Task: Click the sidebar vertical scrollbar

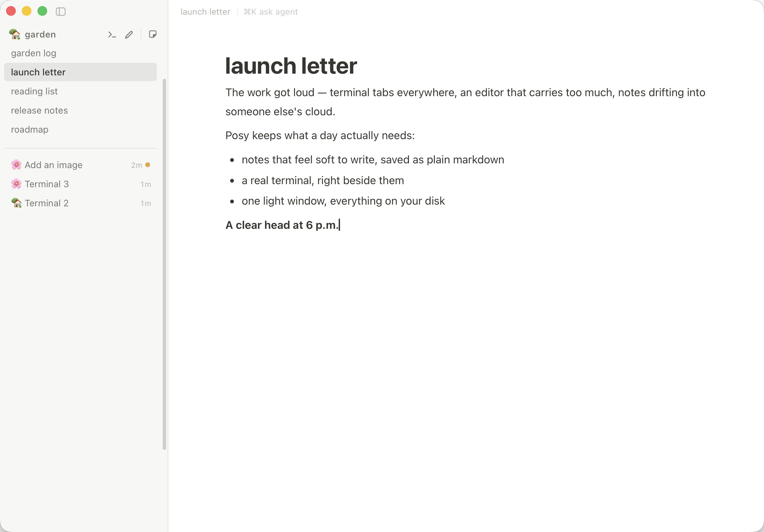Action: click(164, 264)
